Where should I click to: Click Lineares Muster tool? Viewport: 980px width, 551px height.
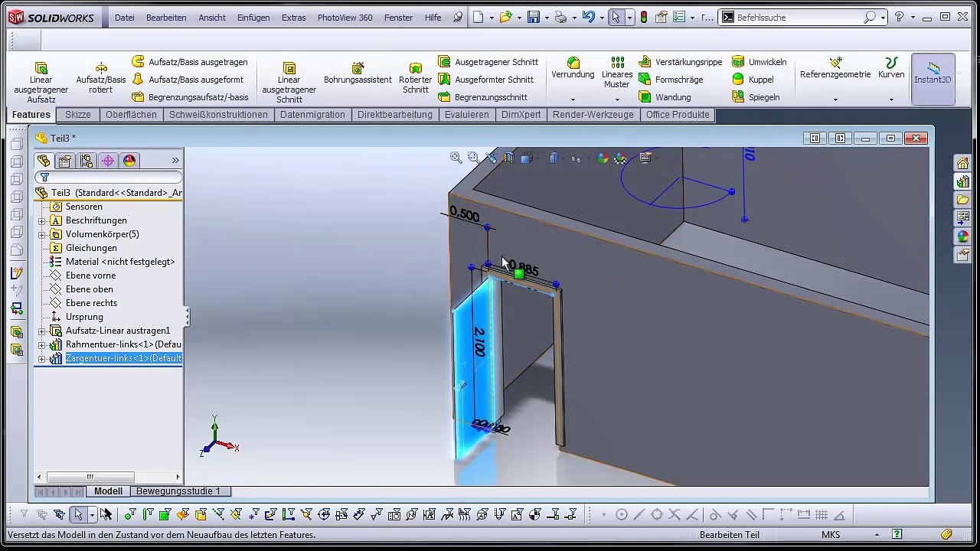[x=617, y=73]
